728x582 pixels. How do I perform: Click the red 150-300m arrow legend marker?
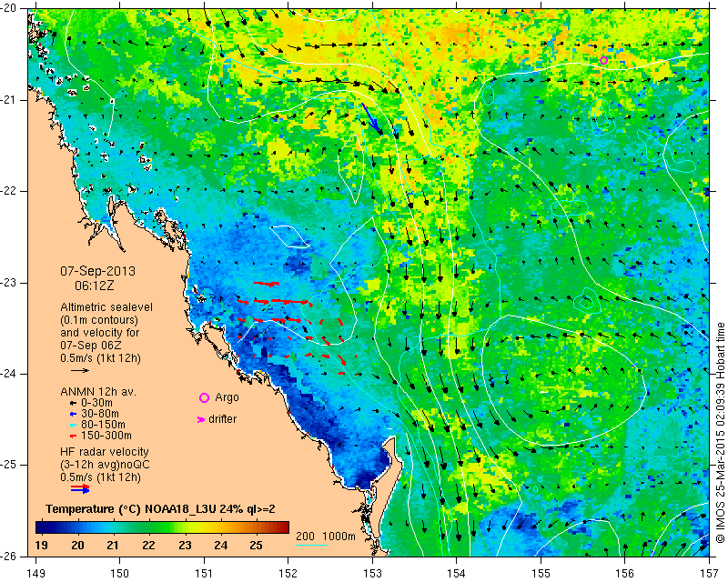pos(73,436)
